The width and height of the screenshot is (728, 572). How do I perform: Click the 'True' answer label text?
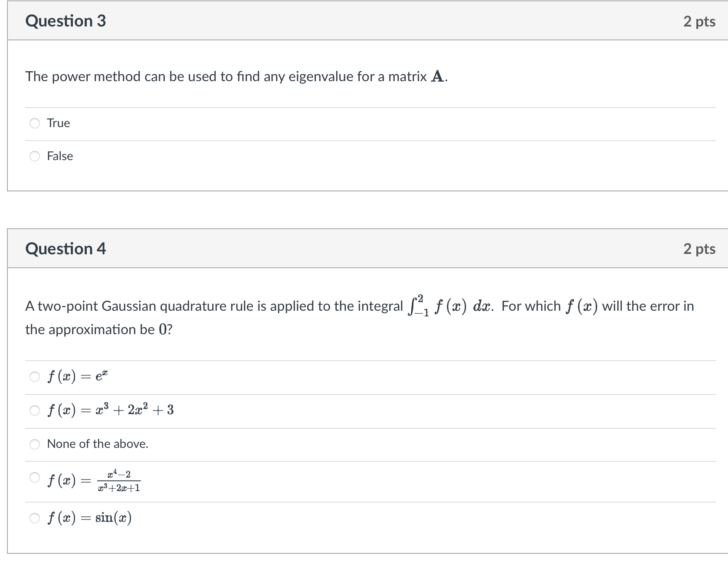click(x=59, y=123)
